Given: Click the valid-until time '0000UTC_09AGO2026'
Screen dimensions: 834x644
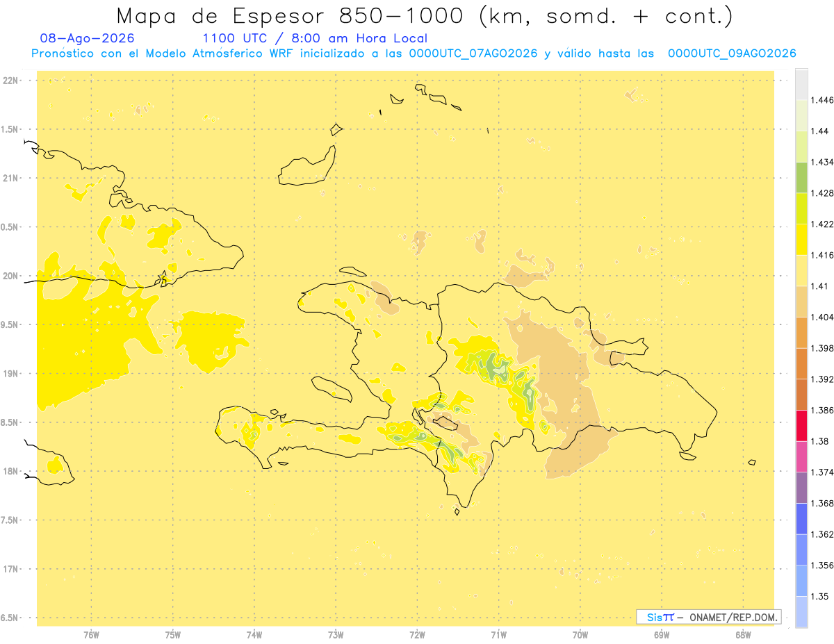Looking at the screenshot, I should (x=732, y=53).
